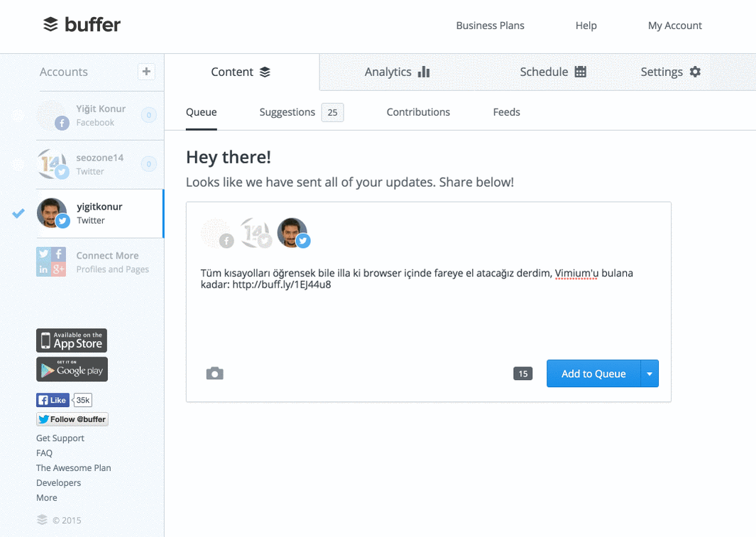Open Connect More Profiles and Pages

pos(100,262)
